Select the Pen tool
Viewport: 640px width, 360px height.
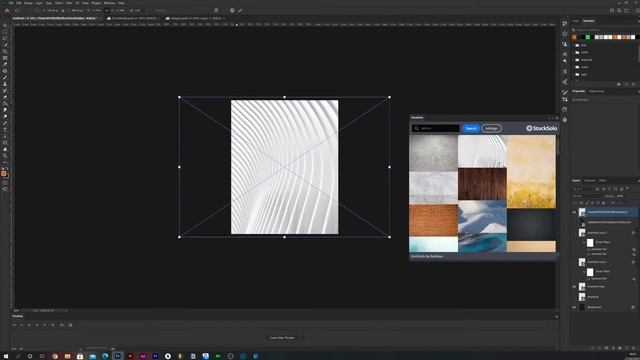(5, 123)
